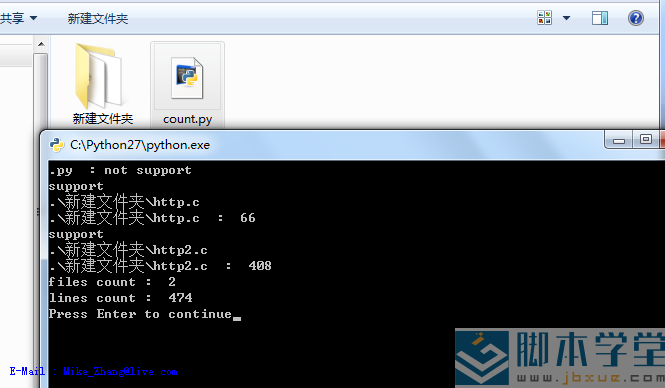Toggle the preview pane icon
The height and width of the screenshot is (388, 665).
coord(600,18)
